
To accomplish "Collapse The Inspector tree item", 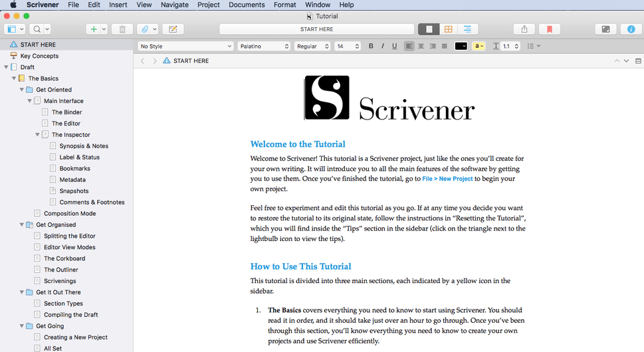I will 37,135.
